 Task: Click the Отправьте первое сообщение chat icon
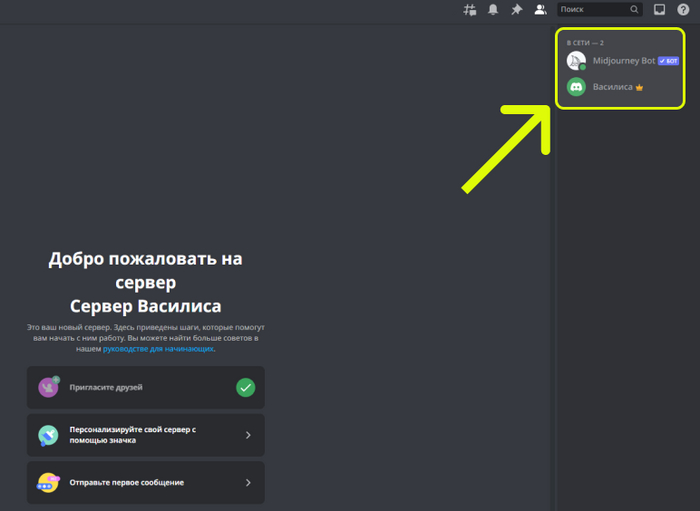pos(48,483)
